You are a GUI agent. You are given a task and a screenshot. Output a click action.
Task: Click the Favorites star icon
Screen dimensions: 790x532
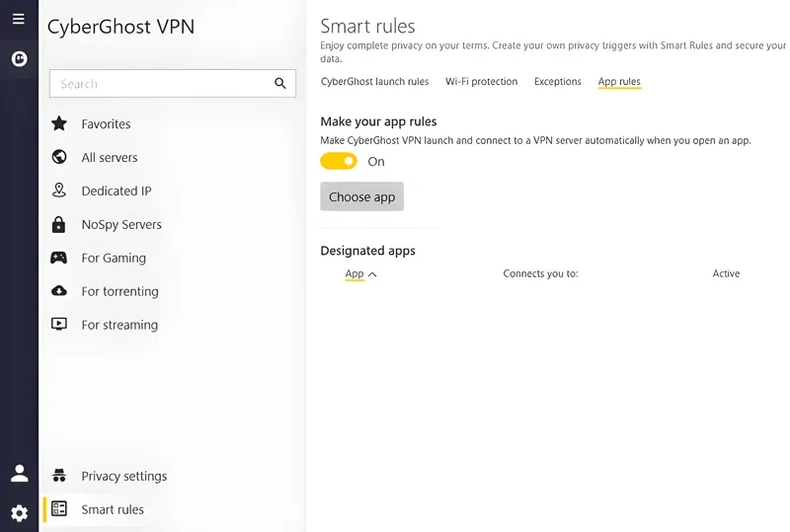59,123
